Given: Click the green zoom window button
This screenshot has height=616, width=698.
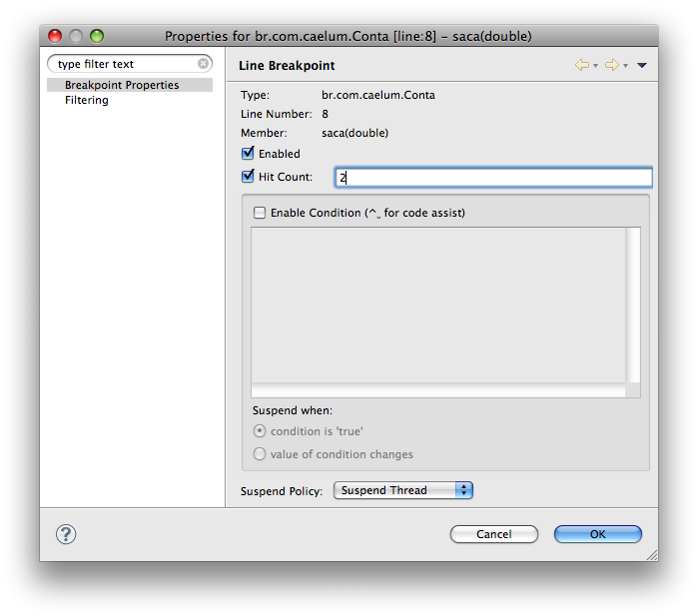Looking at the screenshot, I should [97, 36].
